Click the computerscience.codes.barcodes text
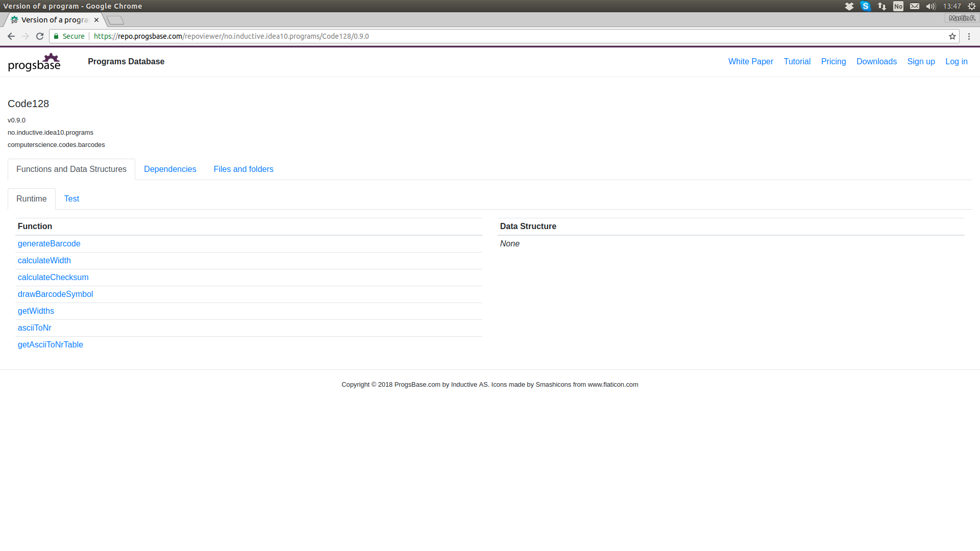Viewport: 980px width, 551px height. [x=56, y=145]
